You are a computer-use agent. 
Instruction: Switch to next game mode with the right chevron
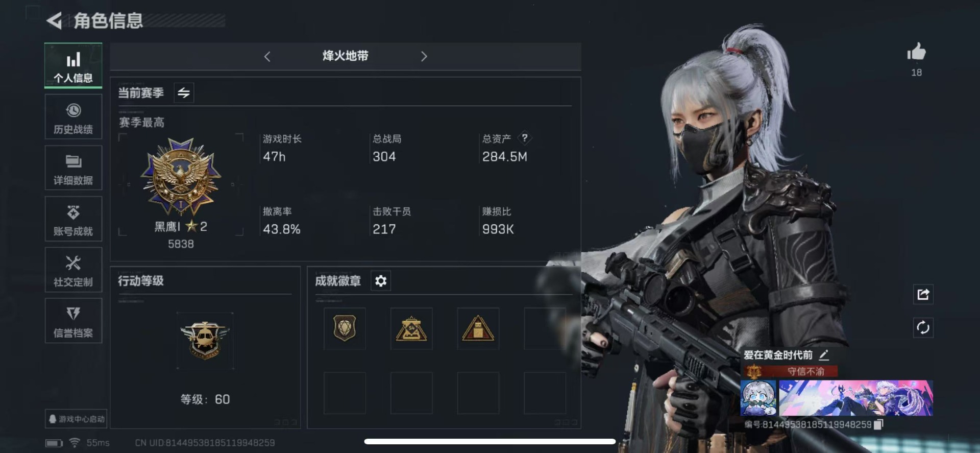click(424, 57)
